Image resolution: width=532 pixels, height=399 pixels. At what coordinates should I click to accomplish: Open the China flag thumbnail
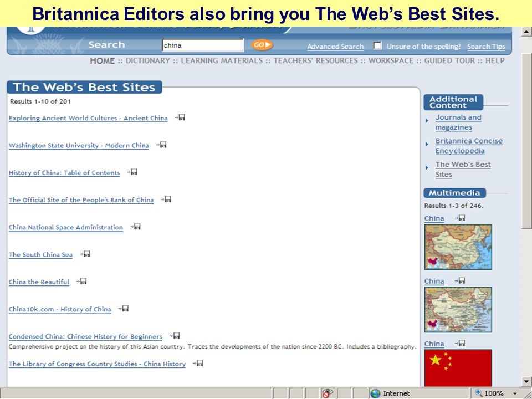tap(458, 368)
